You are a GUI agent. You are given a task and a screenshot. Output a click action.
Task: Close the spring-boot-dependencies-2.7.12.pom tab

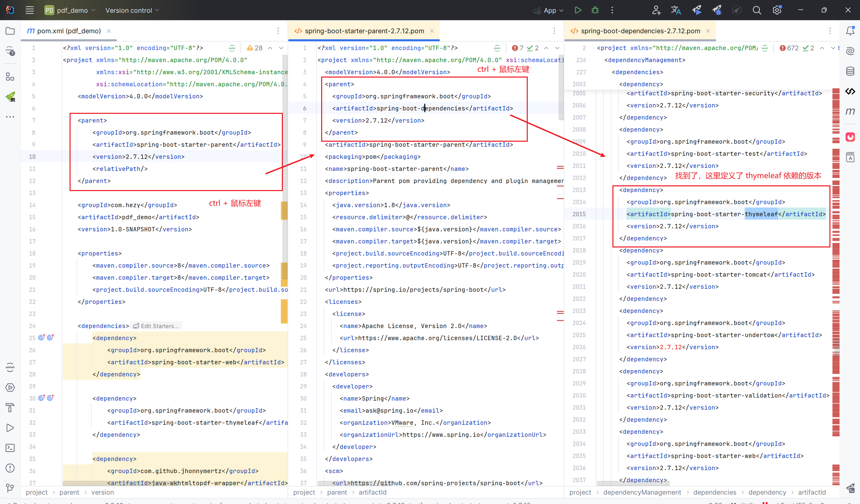coord(708,31)
